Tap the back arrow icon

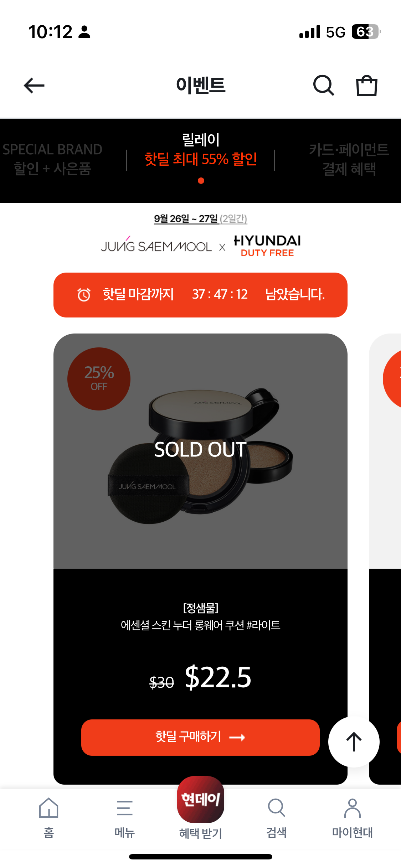pos(34,86)
